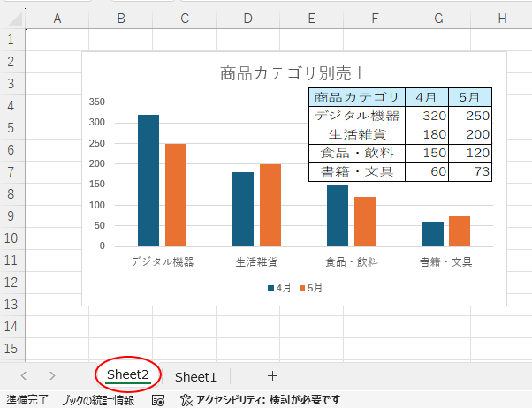Click the 200 value in table
Screen dimensions: 532x408
pos(470,134)
